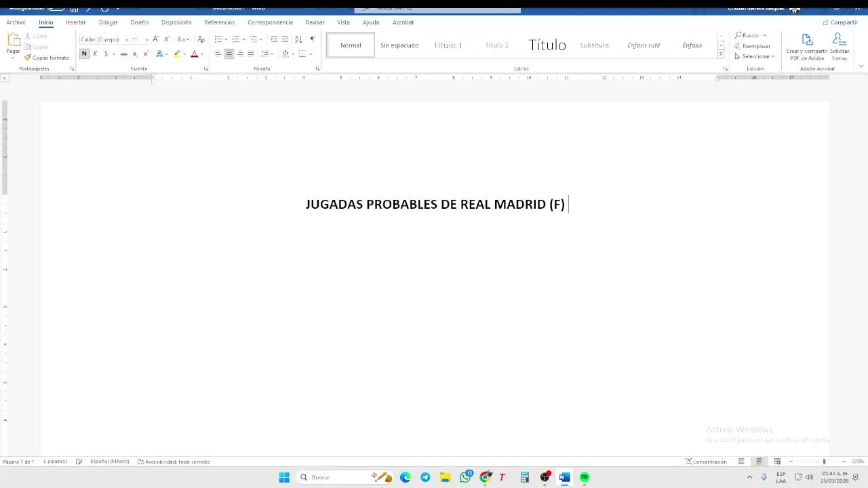Toggle italic K button
Viewport: 868px width, 488px height.
point(95,54)
